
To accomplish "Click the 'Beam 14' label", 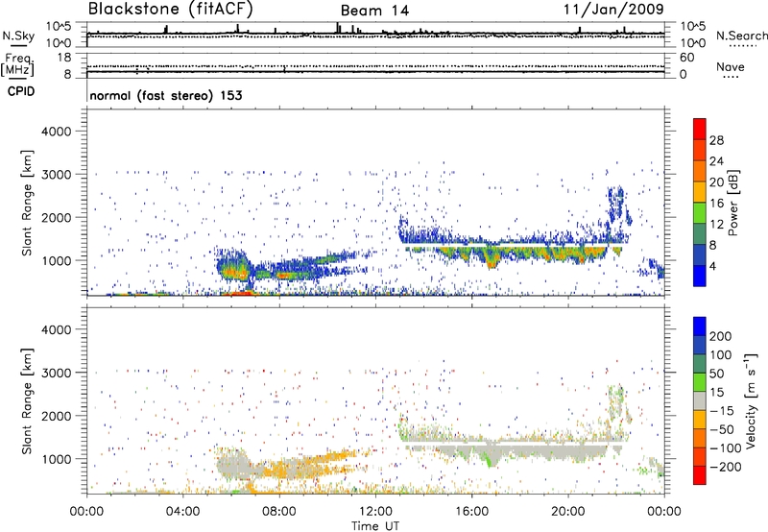I will point(374,11).
